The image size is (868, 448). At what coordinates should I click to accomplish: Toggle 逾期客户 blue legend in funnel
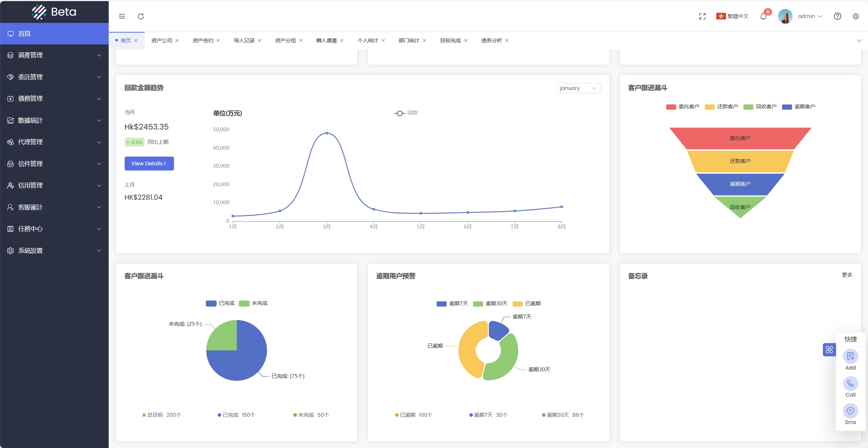799,107
